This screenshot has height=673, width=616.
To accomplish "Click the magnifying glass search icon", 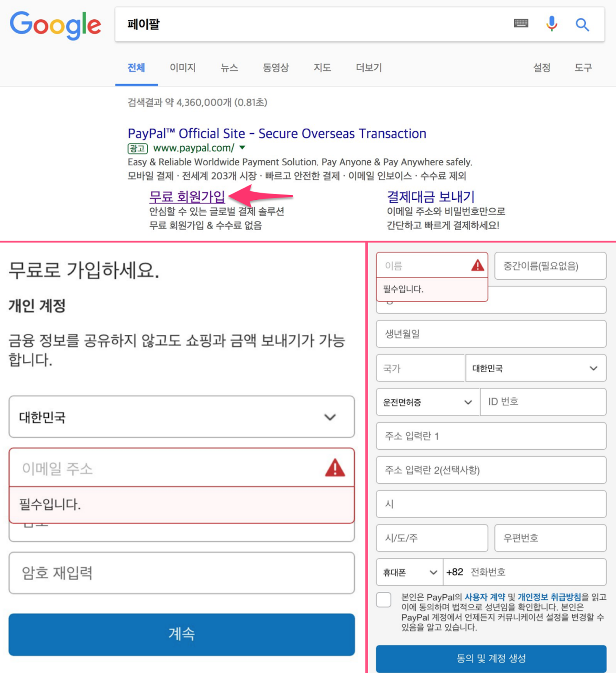I will tap(582, 24).
